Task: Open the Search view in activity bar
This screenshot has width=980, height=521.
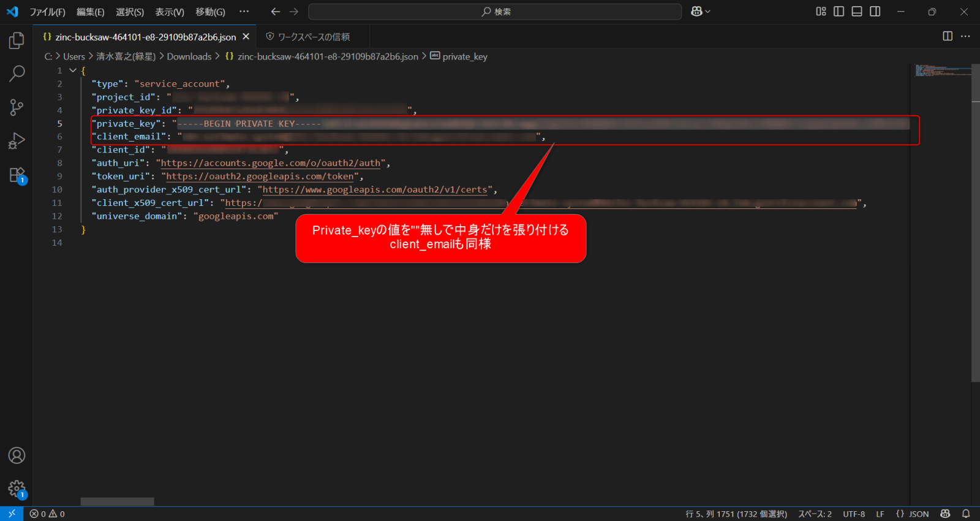Action: (17, 74)
